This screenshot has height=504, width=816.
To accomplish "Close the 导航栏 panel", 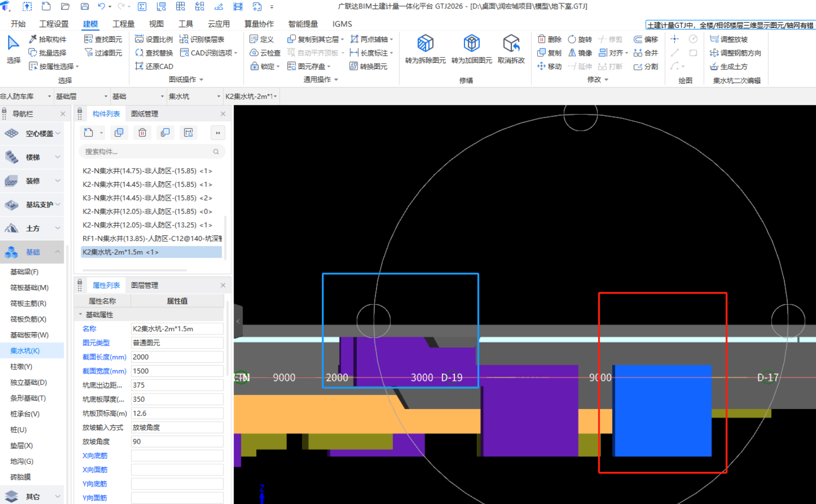I will (x=63, y=114).
